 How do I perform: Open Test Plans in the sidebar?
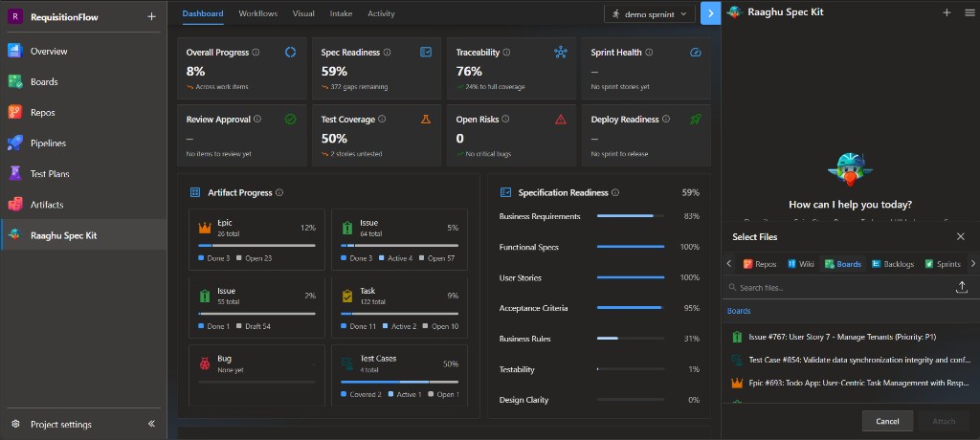pyautogui.click(x=83, y=174)
